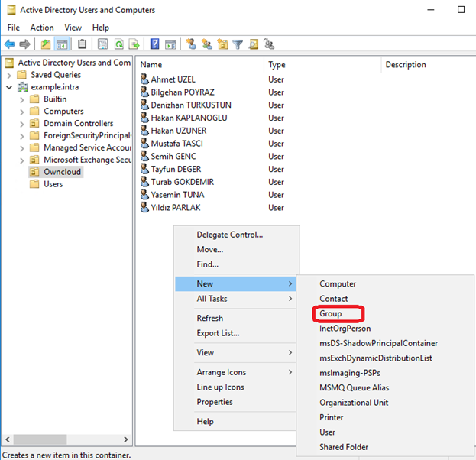Click the Paste clipboard toolbar icon
The width and height of the screenshot is (476, 460).
click(82, 44)
